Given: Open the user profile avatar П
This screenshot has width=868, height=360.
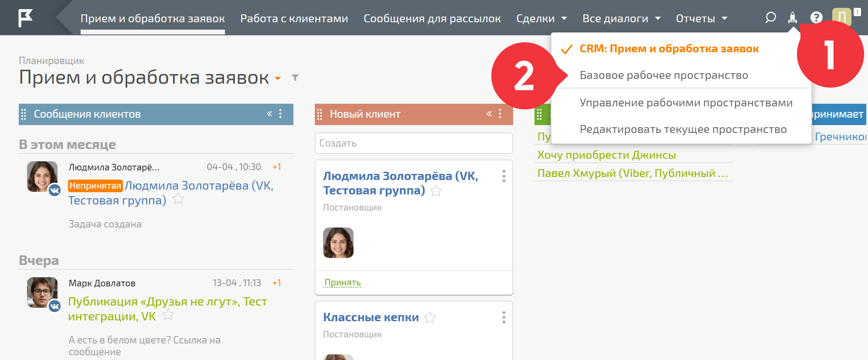Looking at the screenshot, I should tap(841, 17).
